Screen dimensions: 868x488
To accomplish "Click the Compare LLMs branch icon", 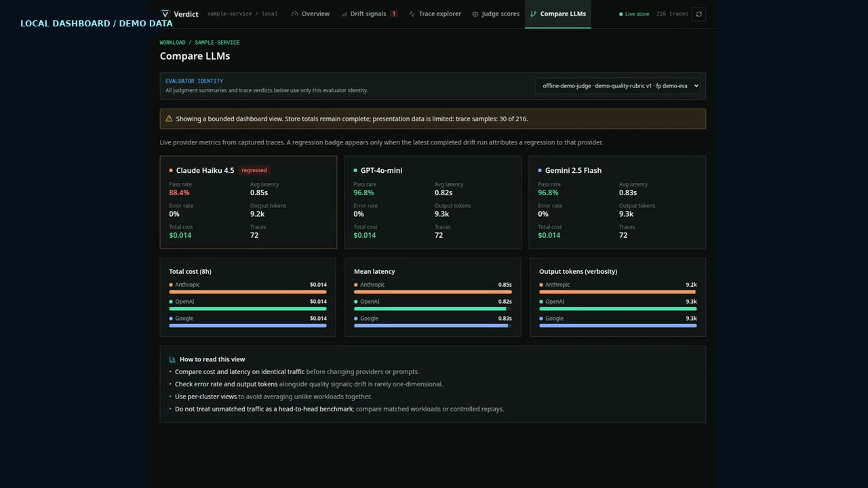I will 534,14.
